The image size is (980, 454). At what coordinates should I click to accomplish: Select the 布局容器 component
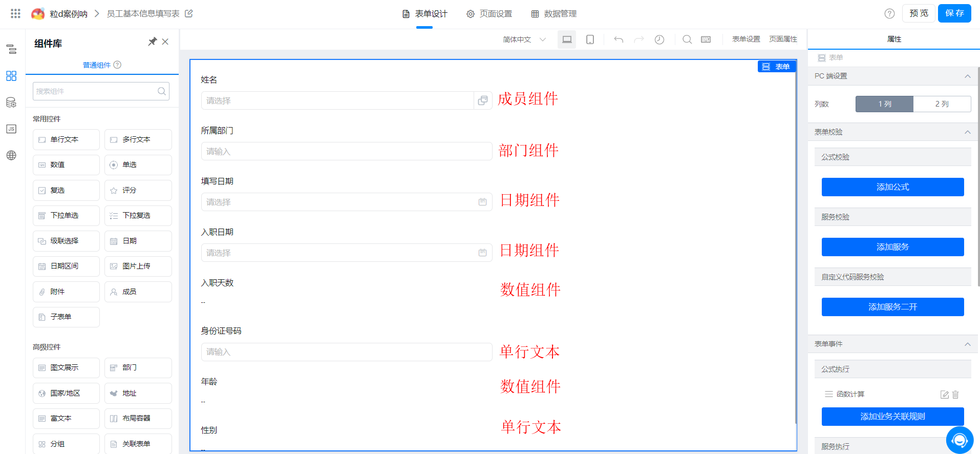tap(138, 419)
